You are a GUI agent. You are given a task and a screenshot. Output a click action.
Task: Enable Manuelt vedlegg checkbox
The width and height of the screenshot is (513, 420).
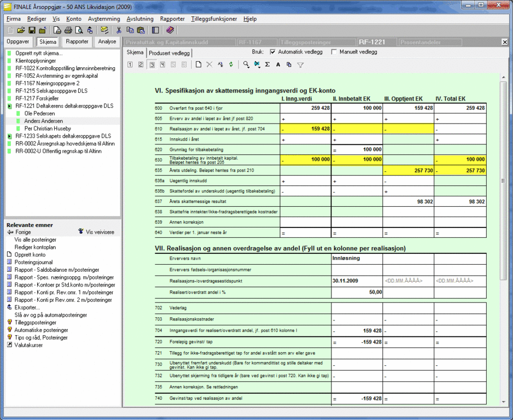click(334, 52)
